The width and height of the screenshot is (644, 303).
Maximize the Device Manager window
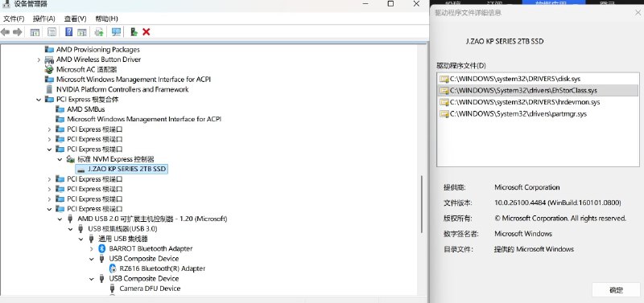tap(390, 4)
